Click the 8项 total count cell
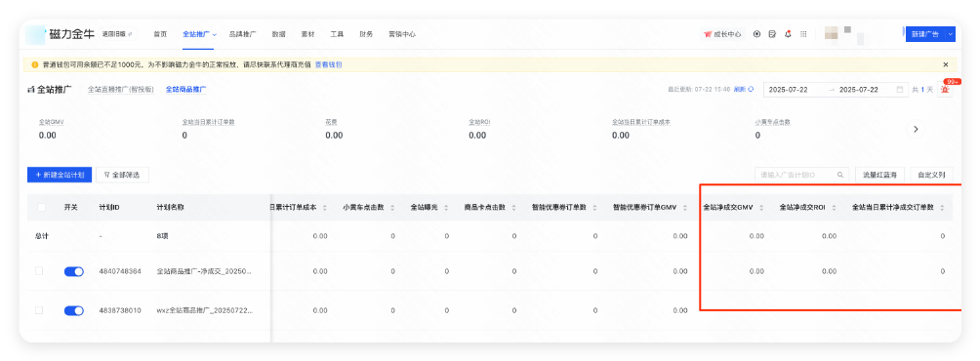This screenshot has width=980, height=361. point(162,236)
